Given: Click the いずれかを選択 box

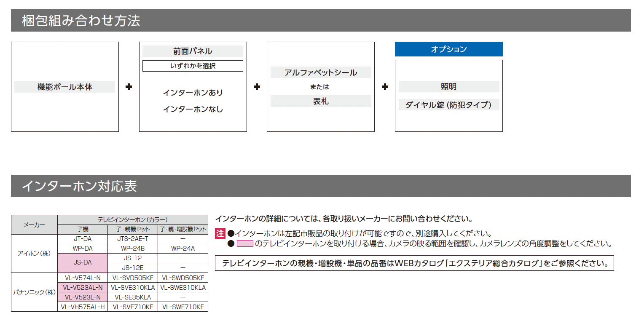Looking at the screenshot, I should pos(193,66).
